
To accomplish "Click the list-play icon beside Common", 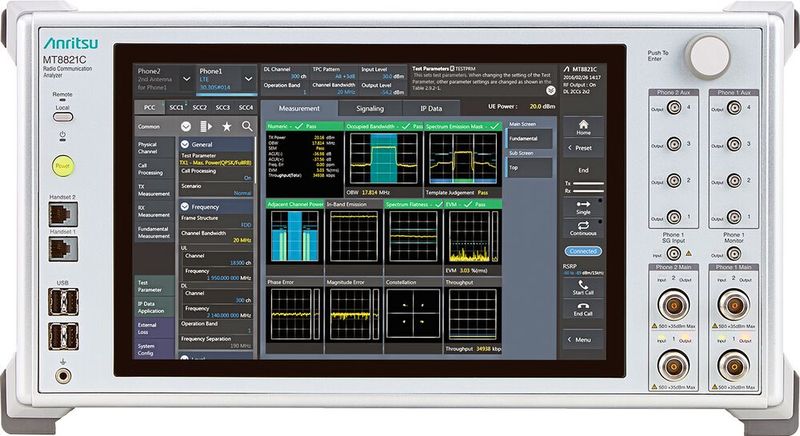I will (x=206, y=126).
